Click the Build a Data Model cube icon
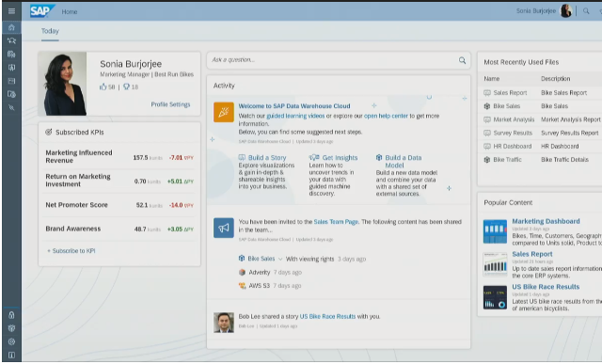The width and height of the screenshot is (602, 364). pos(379,157)
